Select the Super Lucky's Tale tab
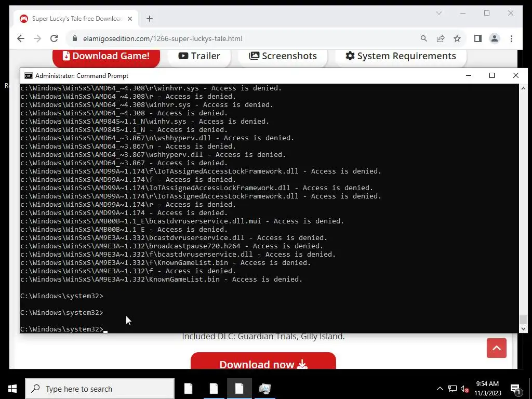The image size is (532, 399). [x=76, y=19]
